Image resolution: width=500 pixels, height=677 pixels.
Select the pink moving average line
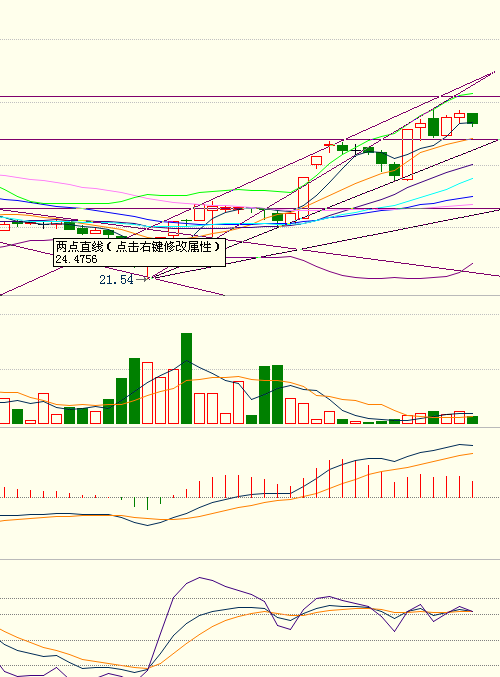[86, 187]
